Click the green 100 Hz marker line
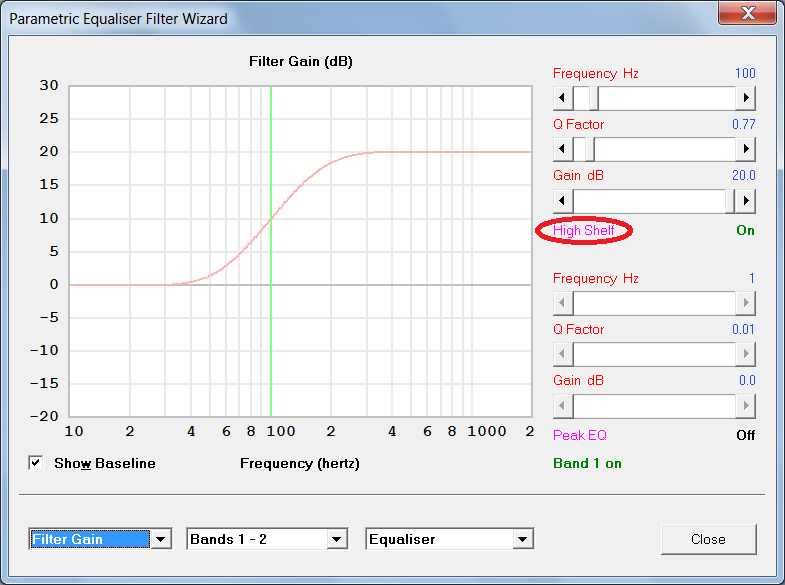 271,250
